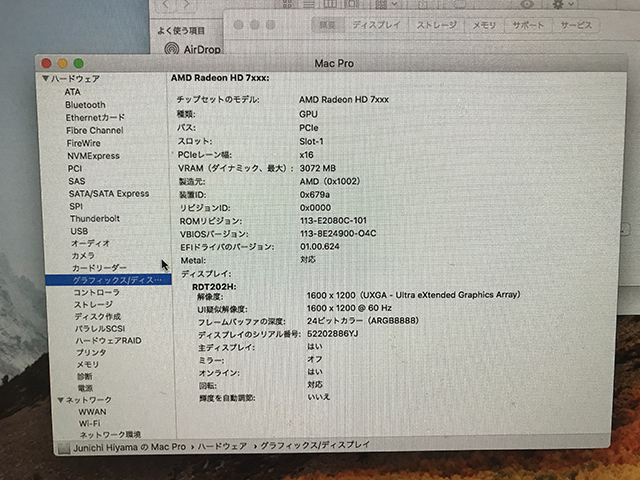Select WWAN under ネットワーク
This screenshot has height=480, width=640.
click(92, 411)
